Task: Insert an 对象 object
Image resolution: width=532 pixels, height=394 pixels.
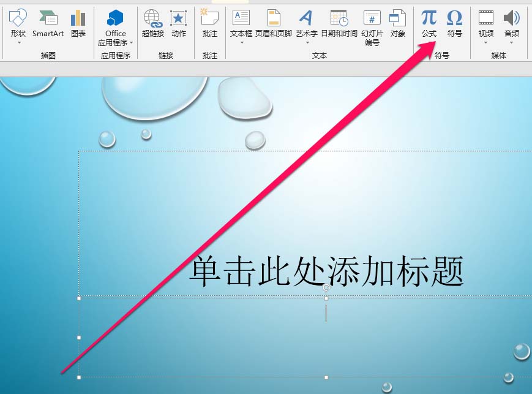Action: (x=398, y=24)
